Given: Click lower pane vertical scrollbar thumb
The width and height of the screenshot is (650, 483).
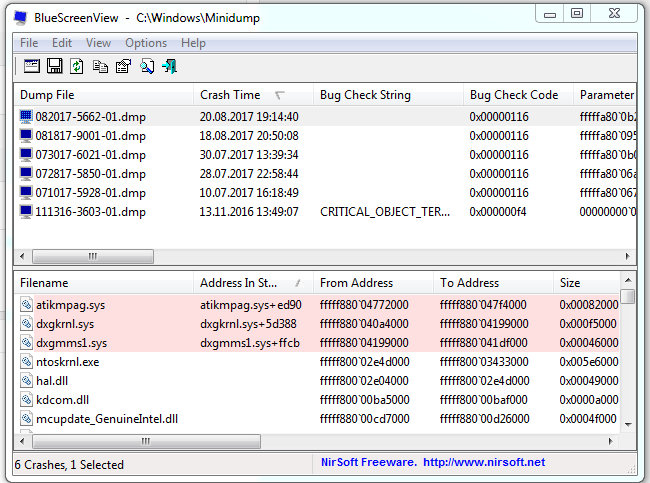Looking at the screenshot, I should 628,296.
